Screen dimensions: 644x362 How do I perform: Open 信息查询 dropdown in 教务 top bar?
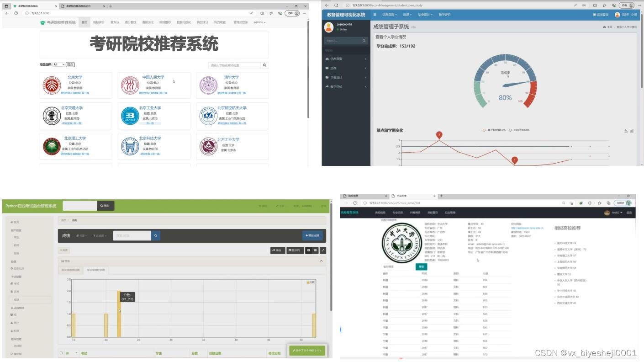389,15
